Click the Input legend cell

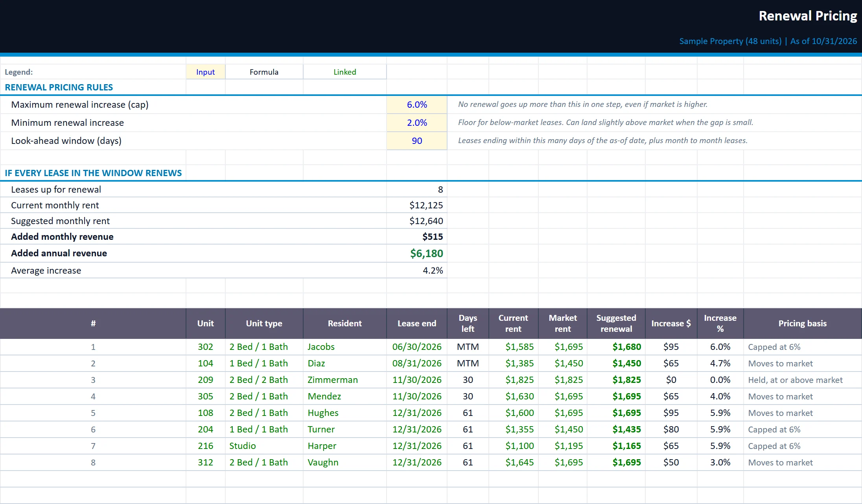tap(205, 72)
